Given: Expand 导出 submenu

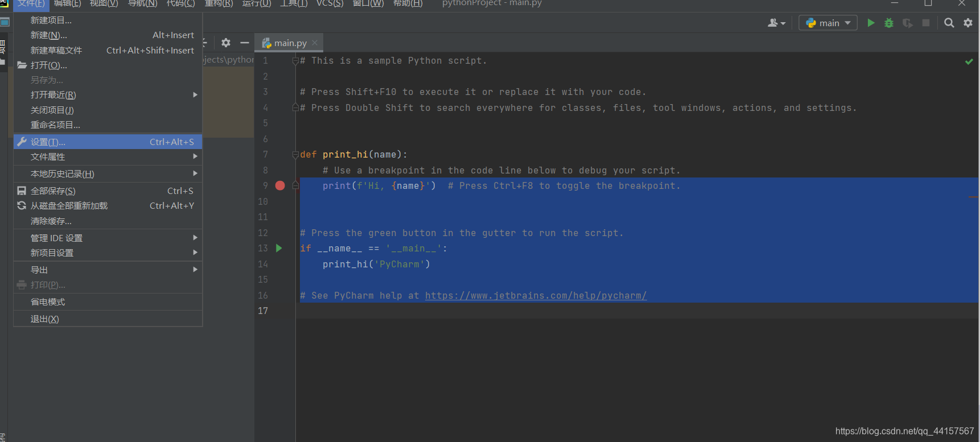Looking at the screenshot, I should 108,270.
